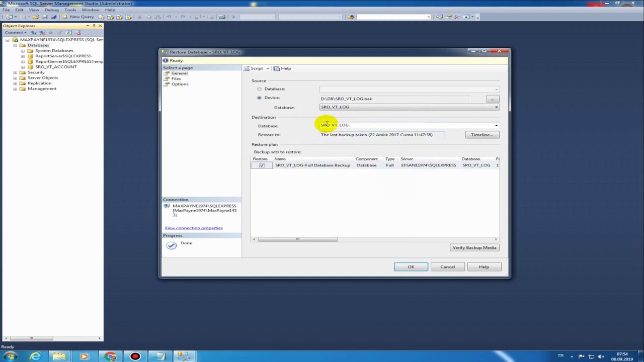
Task: Click the Properties Window icon in toolbar
Action: coord(448,17)
